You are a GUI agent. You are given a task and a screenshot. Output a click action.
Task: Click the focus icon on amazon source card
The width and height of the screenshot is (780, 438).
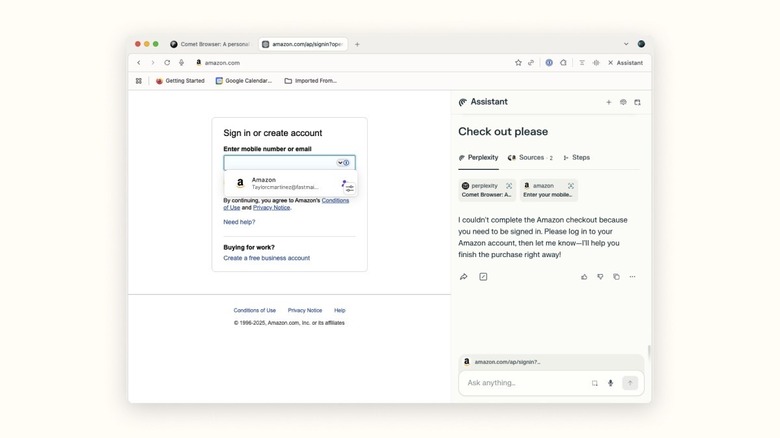(571, 186)
